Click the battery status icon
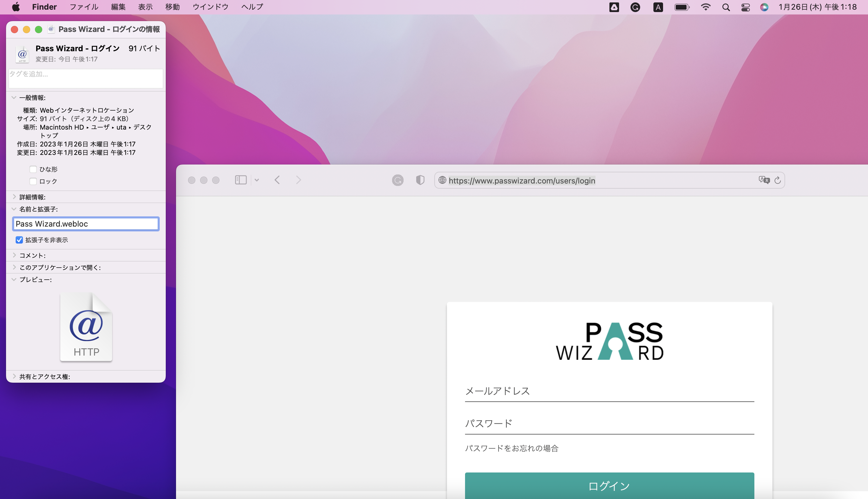Screen dimensions: 868x499 (x=682, y=7)
